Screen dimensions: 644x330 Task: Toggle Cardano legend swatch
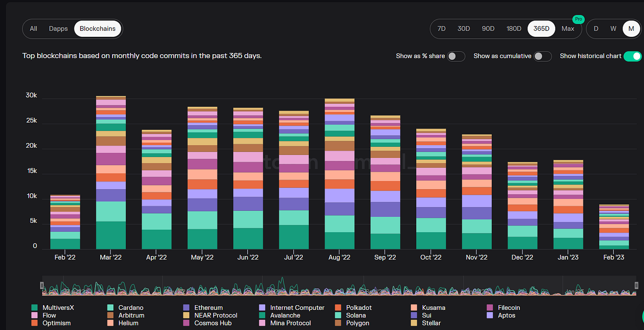[110, 307]
